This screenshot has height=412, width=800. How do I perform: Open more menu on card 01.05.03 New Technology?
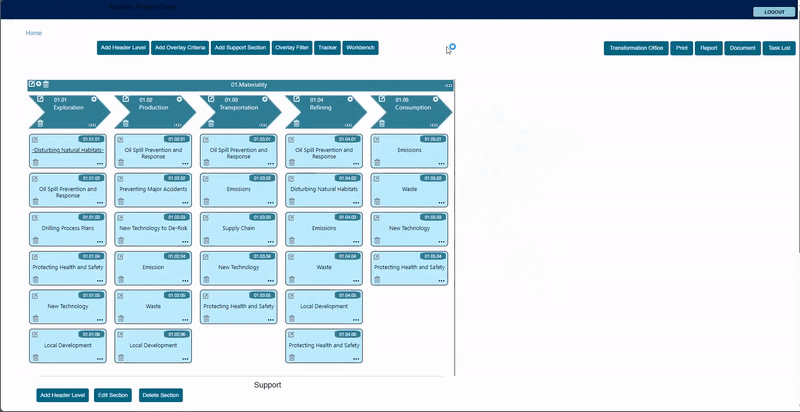(x=442, y=242)
